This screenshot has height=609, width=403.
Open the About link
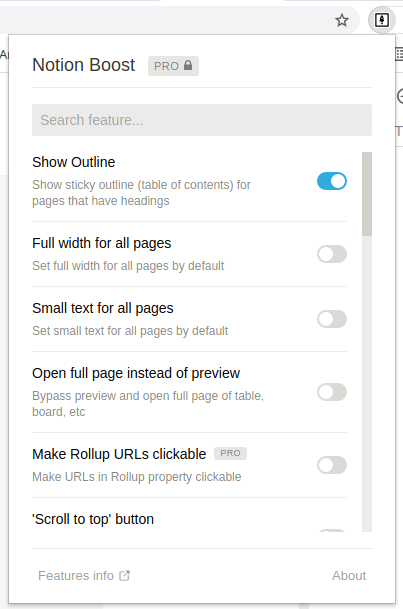tap(349, 576)
